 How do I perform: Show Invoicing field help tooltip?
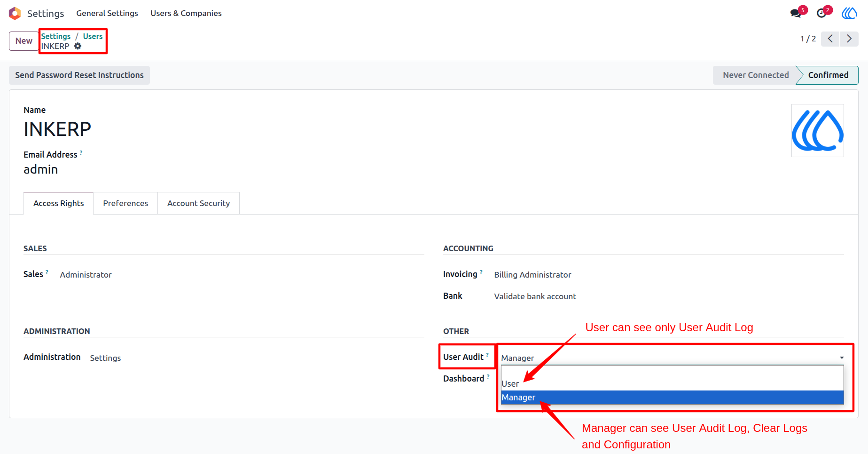[x=481, y=272]
